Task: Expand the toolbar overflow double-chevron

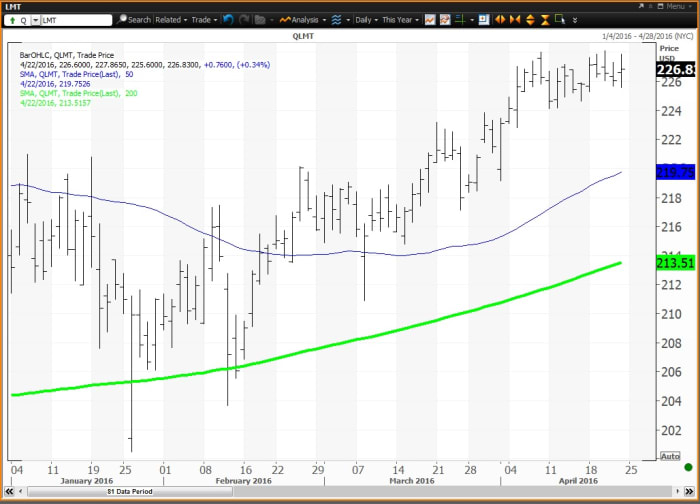Action: tap(575, 20)
